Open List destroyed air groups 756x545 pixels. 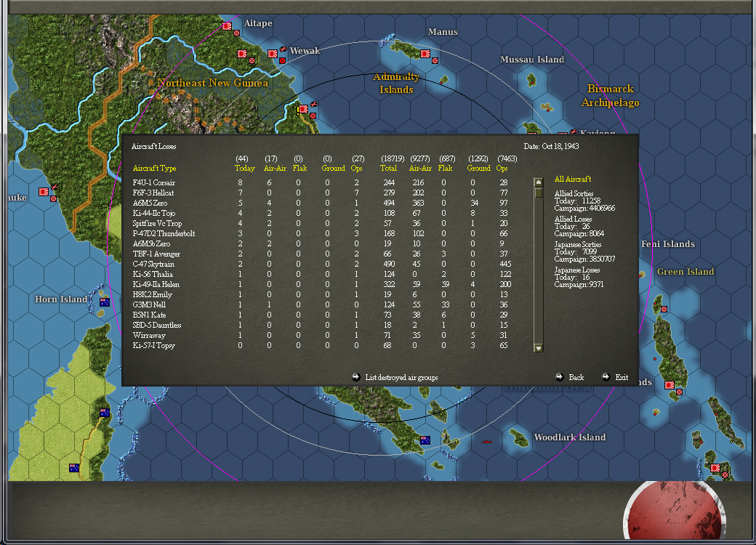click(x=401, y=377)
